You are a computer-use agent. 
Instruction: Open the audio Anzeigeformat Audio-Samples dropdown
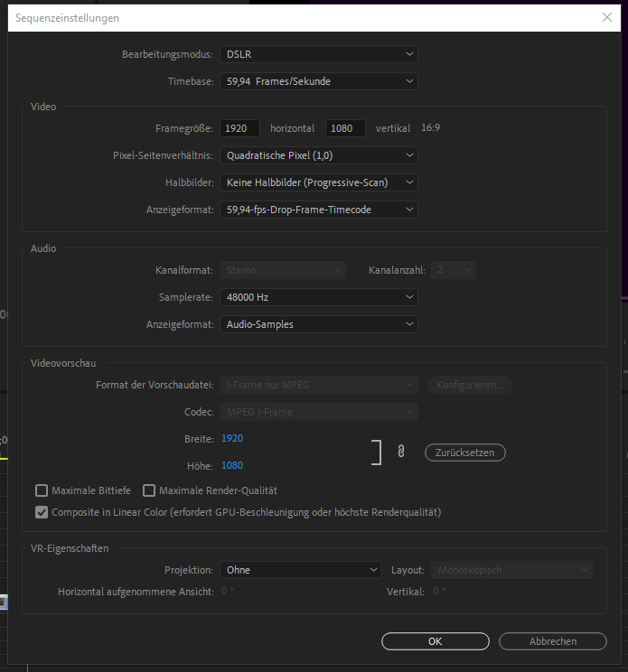tap(318, 324)
